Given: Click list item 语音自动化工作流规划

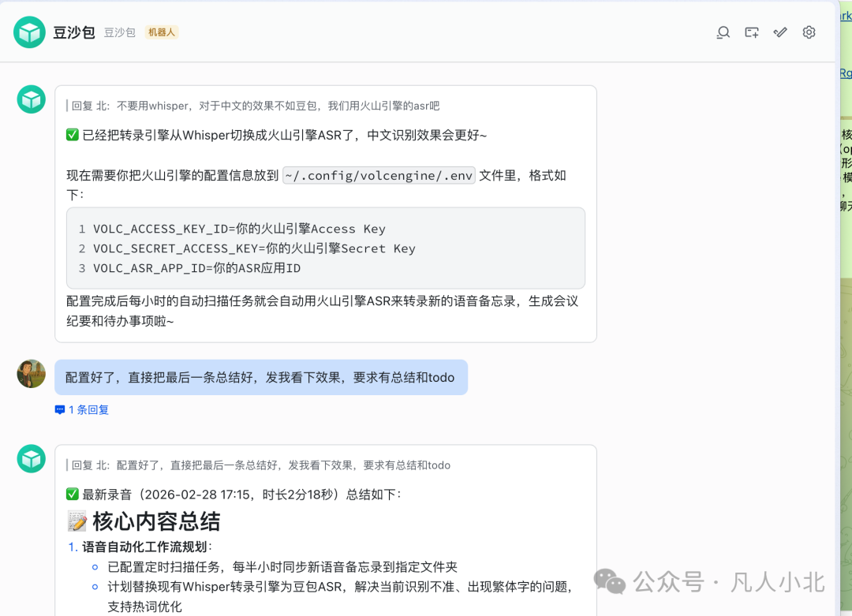Looking at the screenshot, I should [x=147, y=547].
